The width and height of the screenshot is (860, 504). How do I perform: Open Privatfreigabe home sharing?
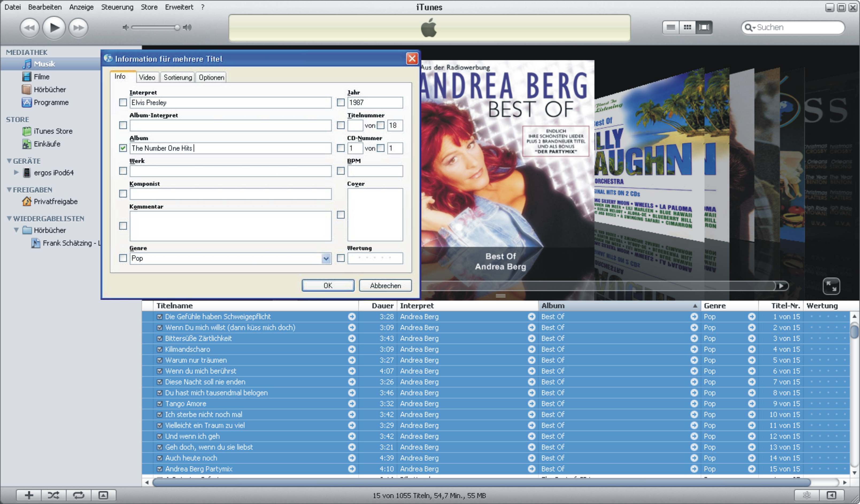tap(55, 201)
